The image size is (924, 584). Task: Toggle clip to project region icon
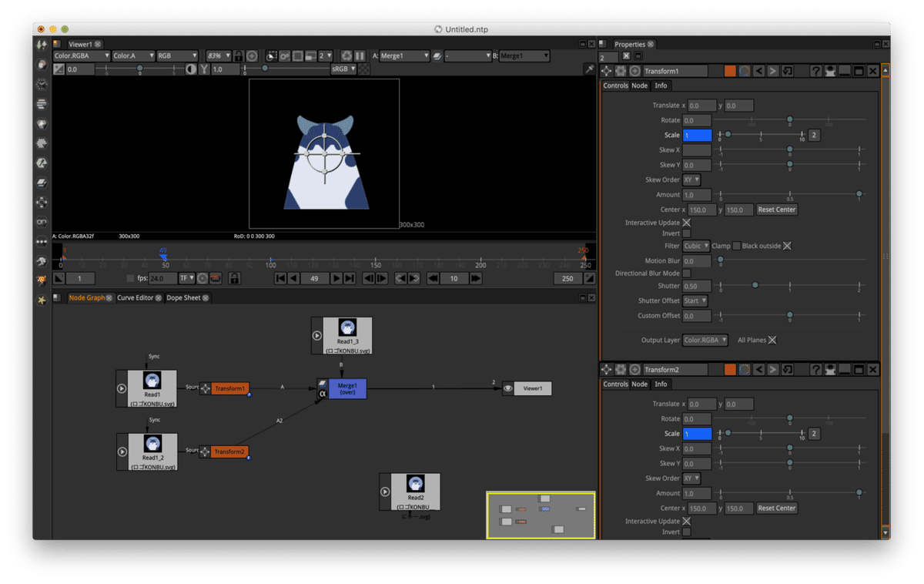click(272, 56)
